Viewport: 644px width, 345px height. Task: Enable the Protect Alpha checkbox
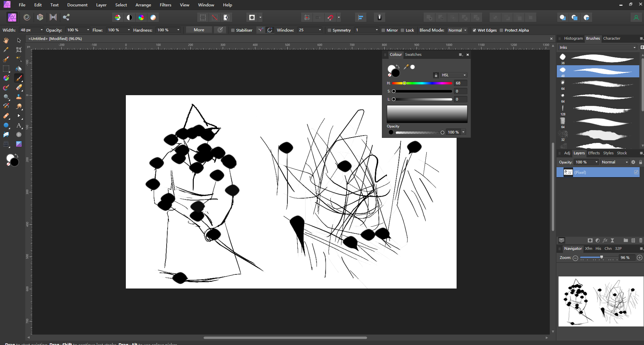pos(501,30)
